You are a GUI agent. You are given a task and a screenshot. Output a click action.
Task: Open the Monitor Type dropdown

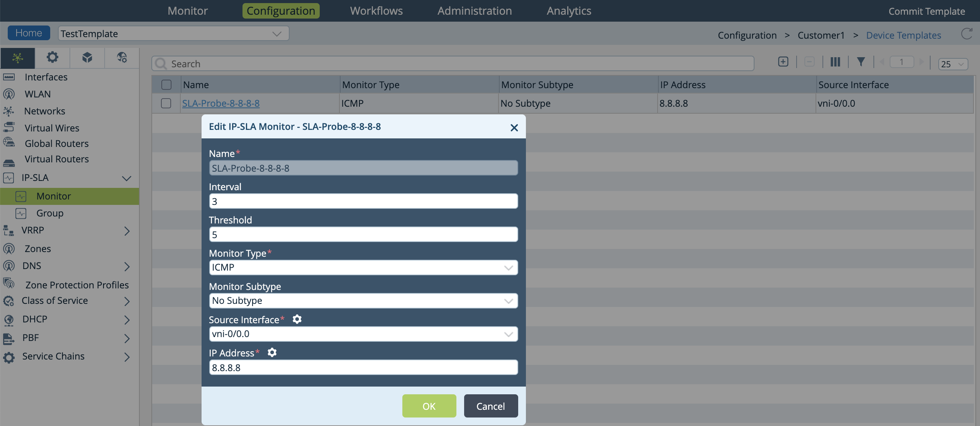[363, 268]
